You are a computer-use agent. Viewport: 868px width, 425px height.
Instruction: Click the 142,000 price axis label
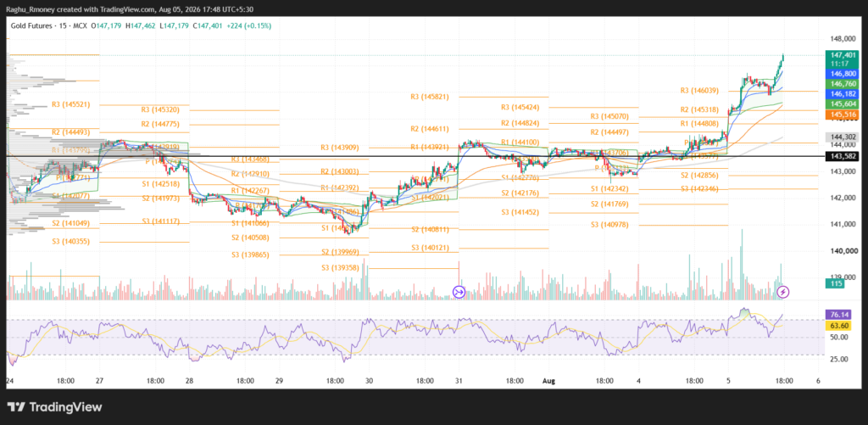pos(843,199)
